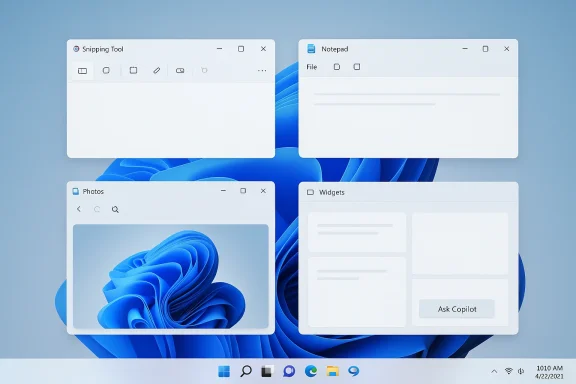The width and height of the screenshot is (576, 384).
Task: Open the three-dot More menu in Snipping Tool
Action: pos(262,71)
